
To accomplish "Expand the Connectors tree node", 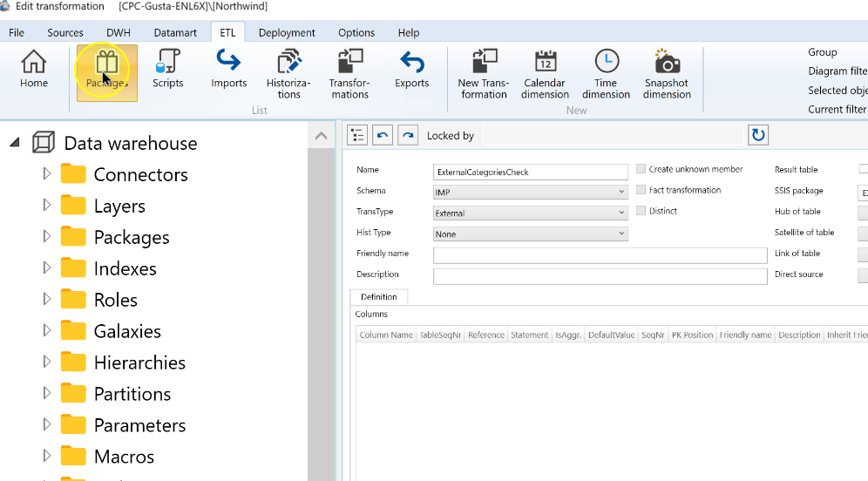I will 47,173.
